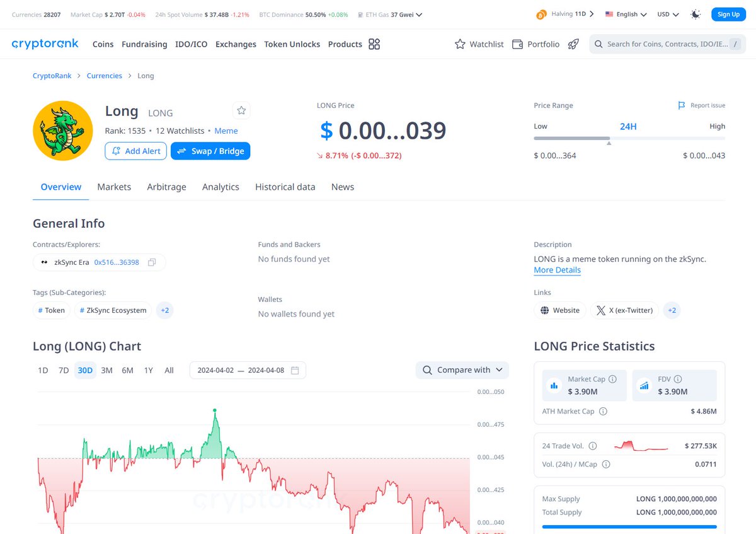This screenshot has width=756, height=534.
Task: Select the All chart range
Action: tap(169, 370)
